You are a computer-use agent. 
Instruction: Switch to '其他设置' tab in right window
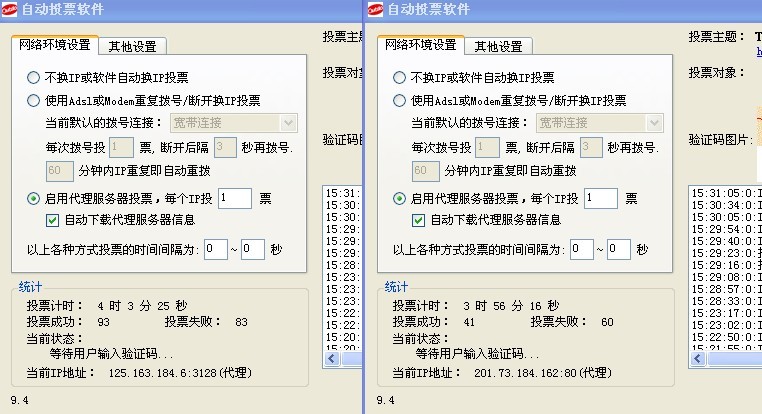click(499, 47)
